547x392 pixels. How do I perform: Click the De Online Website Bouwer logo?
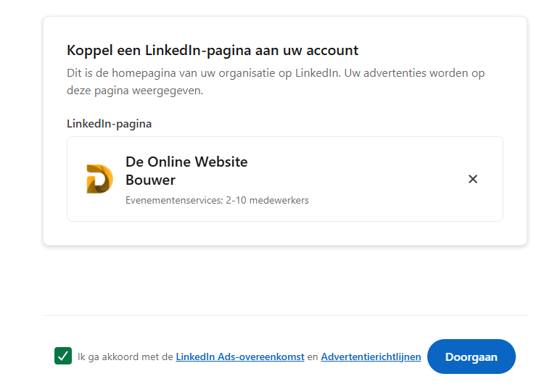[100, 179]
